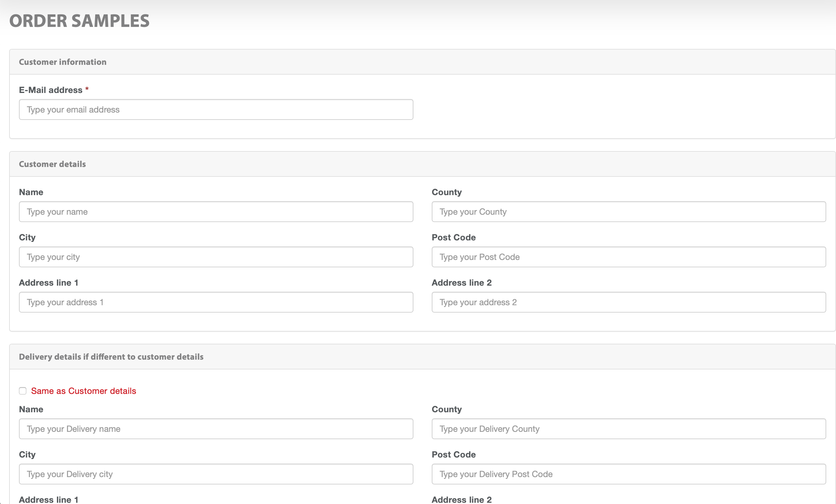This screenshot has width=836, height=504.
Task: Focus the Delivery name field
Action: [216, 429]
